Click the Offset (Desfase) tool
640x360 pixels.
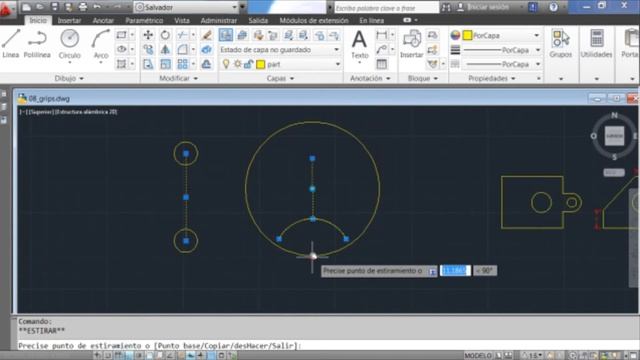coord(207,64)
